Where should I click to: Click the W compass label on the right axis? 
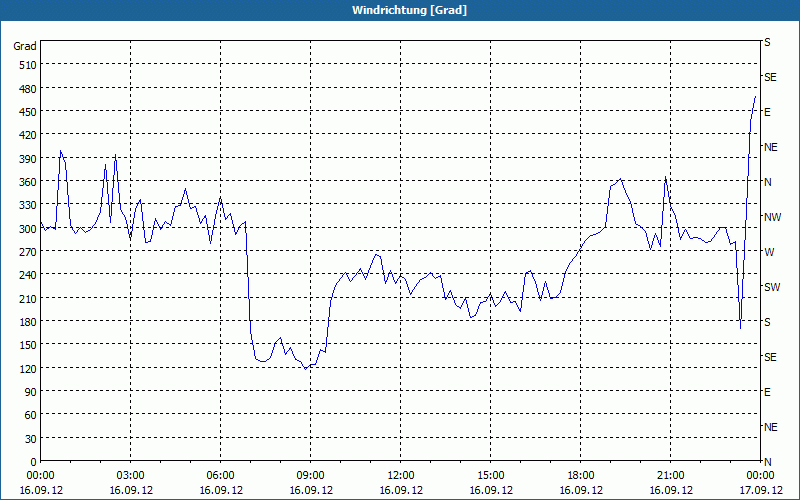pyautogui.click(x=769, y=252)
